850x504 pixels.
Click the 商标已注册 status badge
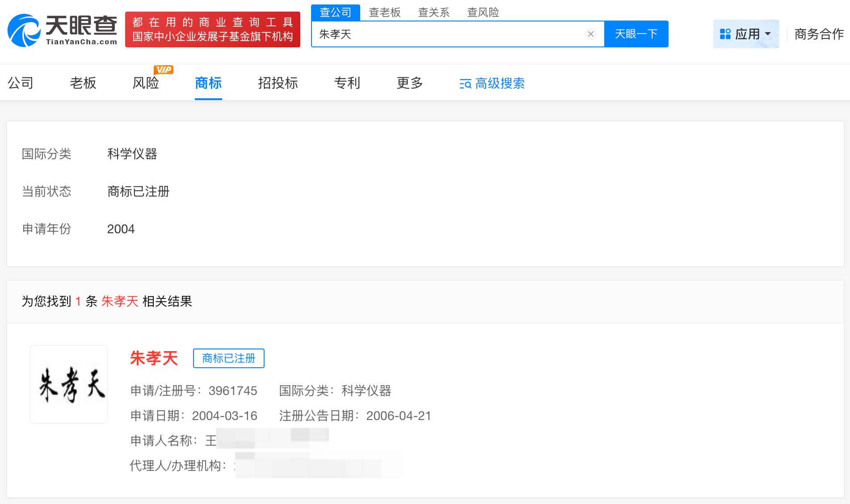point(228,358)
